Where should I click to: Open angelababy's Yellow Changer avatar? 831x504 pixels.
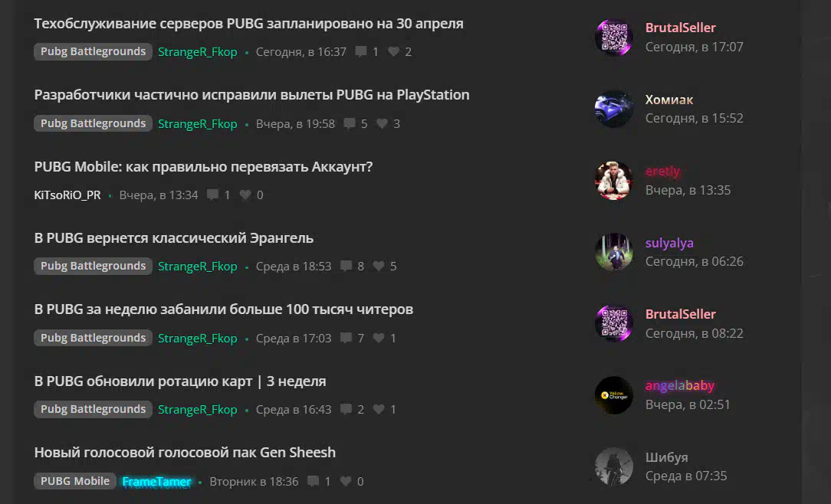coord(614,395)
